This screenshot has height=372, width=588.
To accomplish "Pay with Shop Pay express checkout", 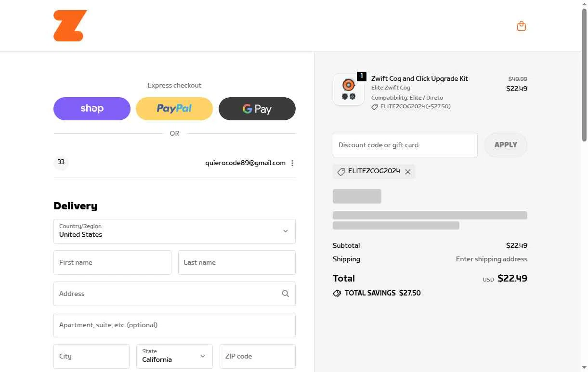I will 92,109.
